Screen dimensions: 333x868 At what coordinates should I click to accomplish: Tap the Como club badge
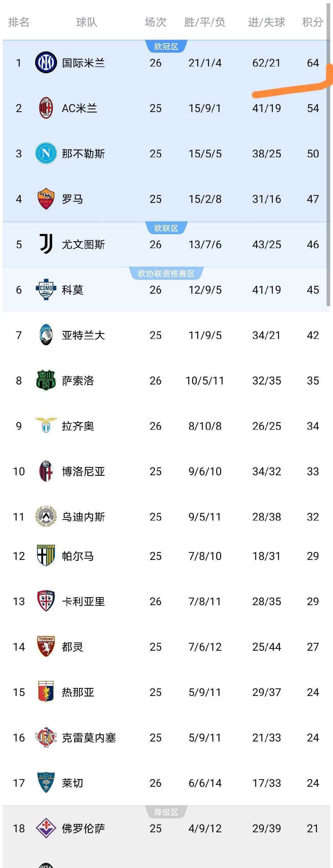click(x=46, y=289)
